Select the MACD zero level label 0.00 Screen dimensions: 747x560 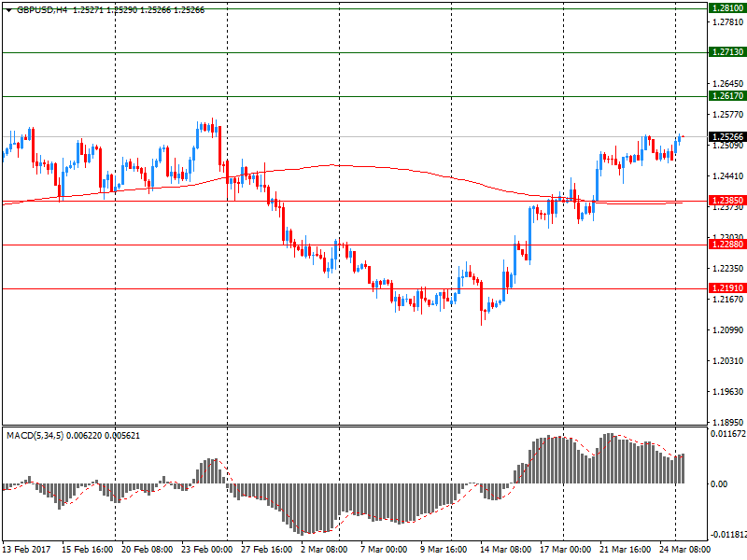(719, 483)
